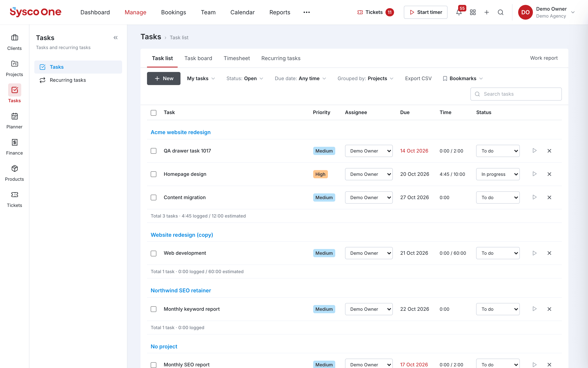The height and width of the screenshot is (368, 588).
Task: Open the apps grid icon
Action: pyautogui.click(x=473, y=12)
